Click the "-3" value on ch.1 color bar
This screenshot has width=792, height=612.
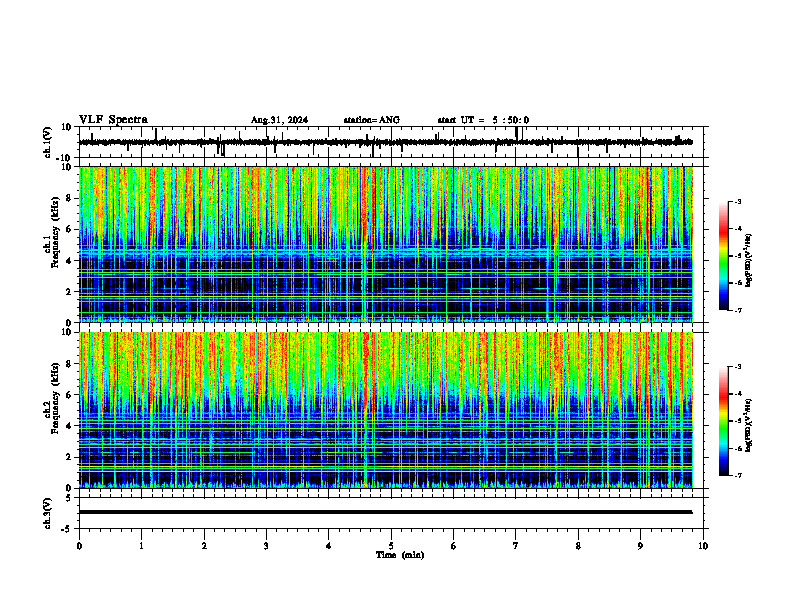737,201
